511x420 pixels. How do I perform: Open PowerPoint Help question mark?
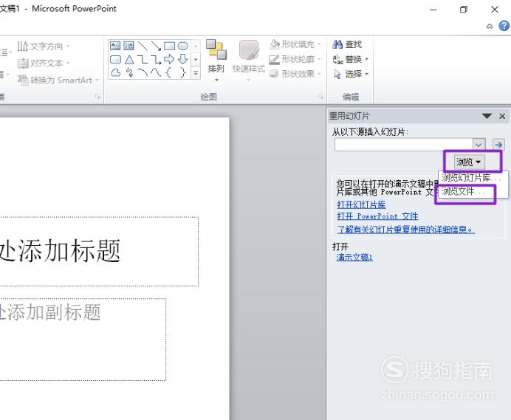coord(504,25)
